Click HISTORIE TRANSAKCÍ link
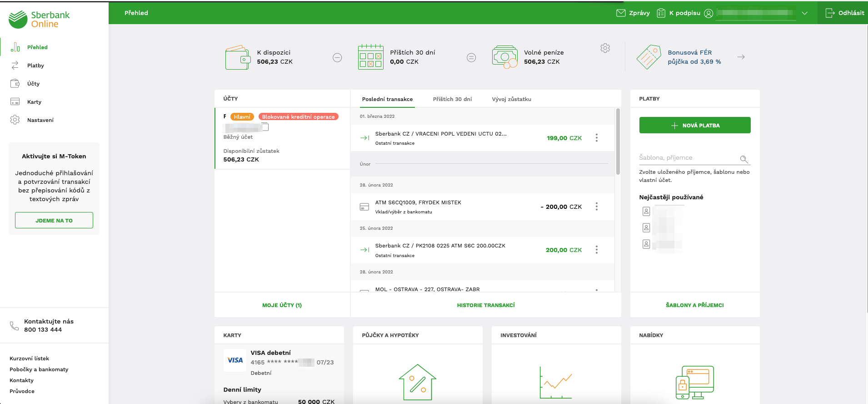The image size is (868, 404). pyautogui.click(x=486, y=305)
